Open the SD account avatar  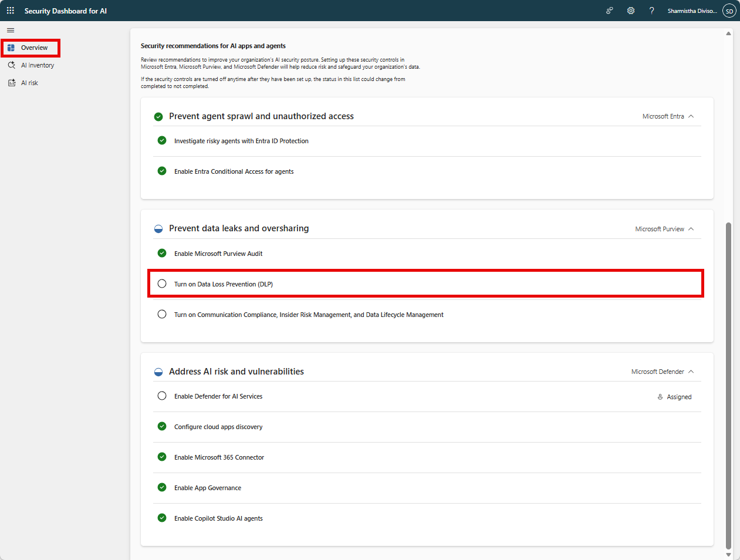[729, 11]
